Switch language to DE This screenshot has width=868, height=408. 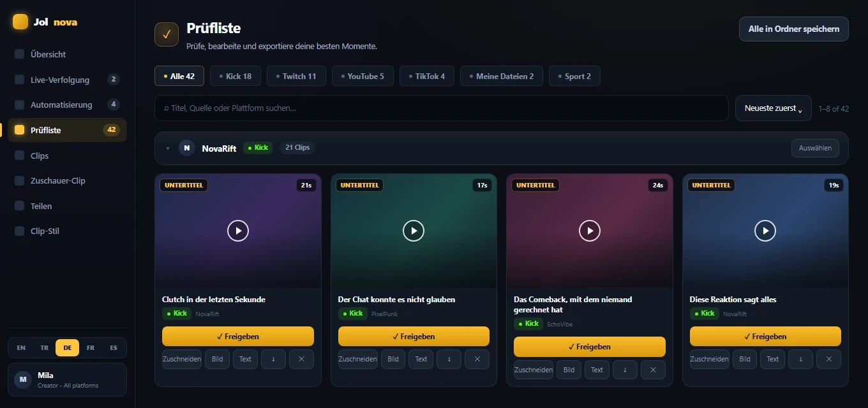[67, 347]
